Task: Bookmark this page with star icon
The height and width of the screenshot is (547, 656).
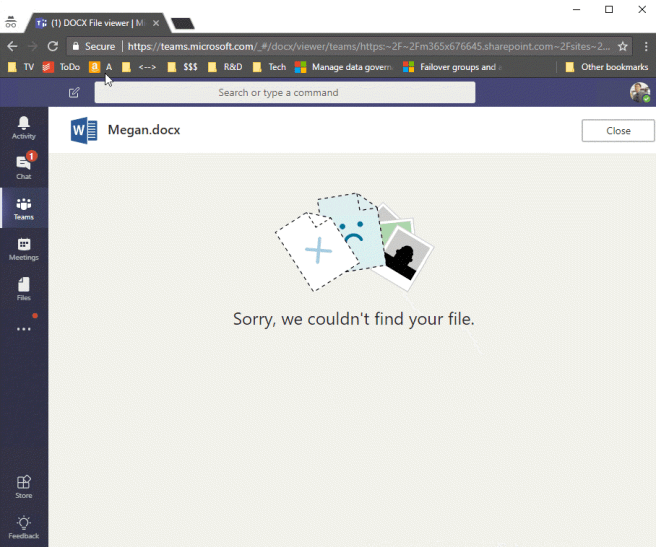Action: coord(623,46)
